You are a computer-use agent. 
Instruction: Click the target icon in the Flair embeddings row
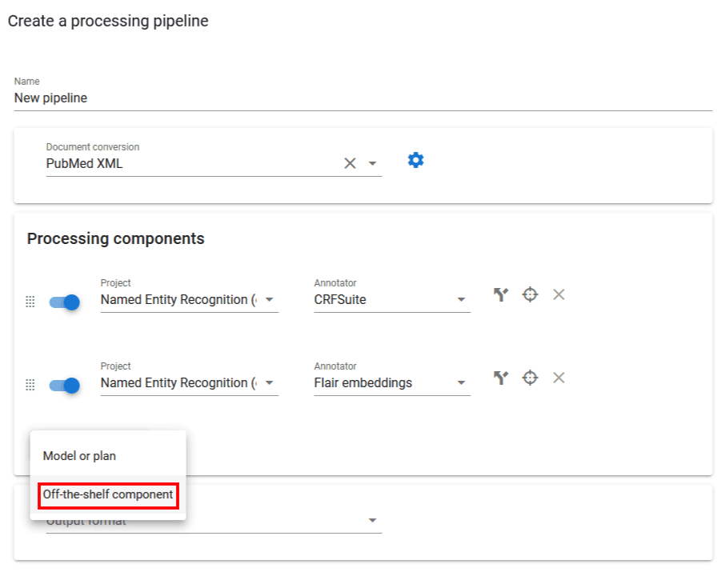pyautogui.click(x=530, y=378)
